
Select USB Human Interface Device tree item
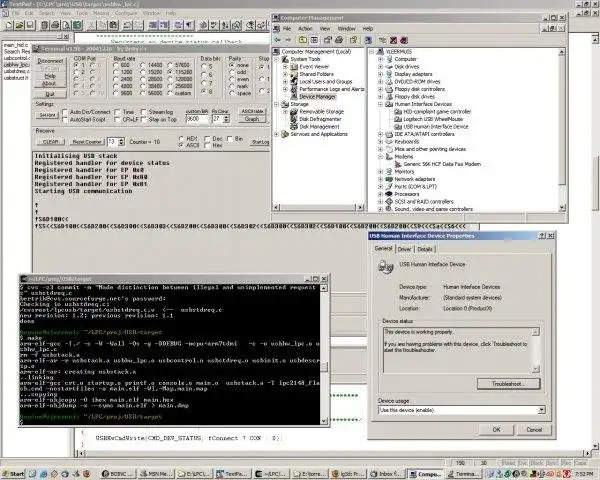[435, 127]
